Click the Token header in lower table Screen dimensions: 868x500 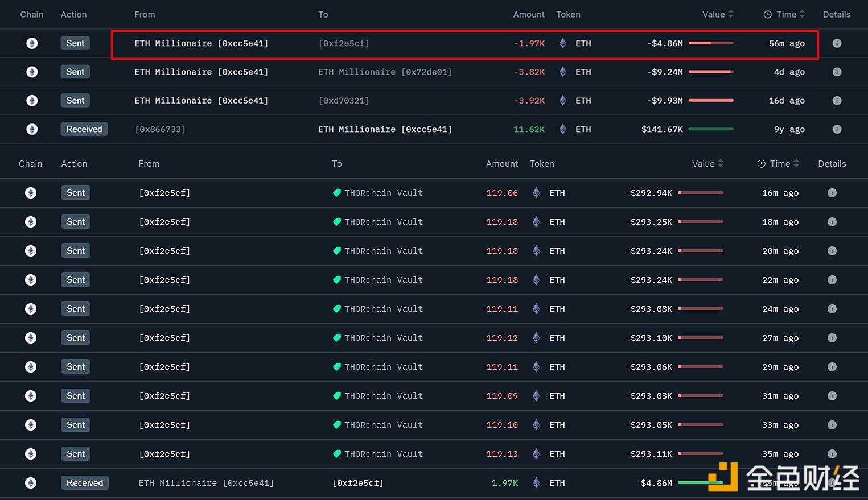[x=541, y=164]
